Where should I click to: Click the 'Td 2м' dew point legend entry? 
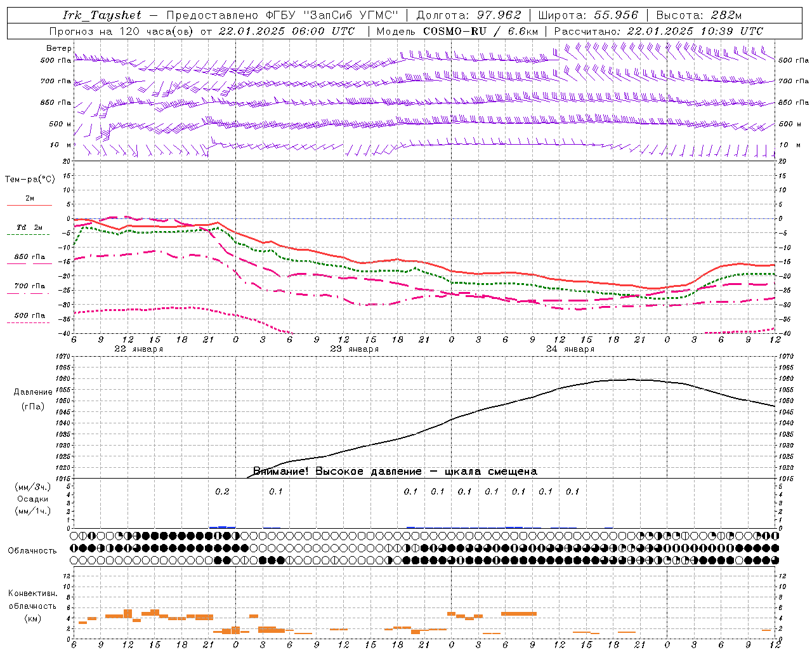[29, 227]
